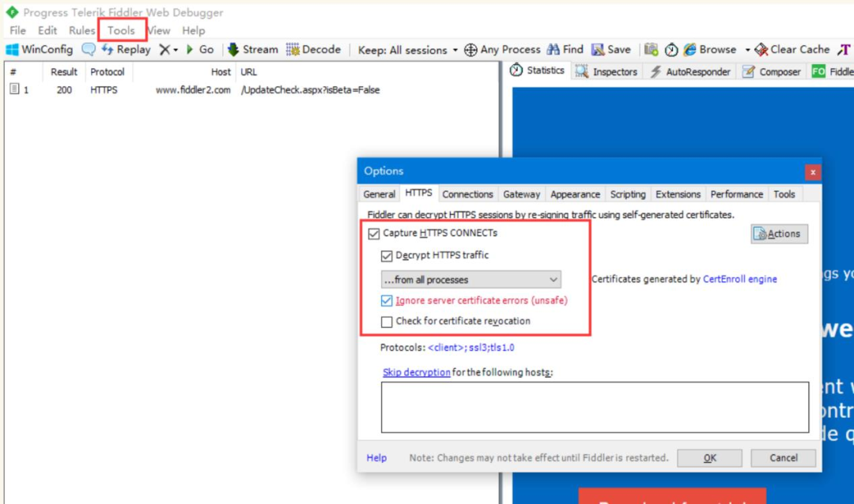Open Keep: All sessions dropdown
Image resolution: width=854 pixels, height=504 pixels.
[407, 50]
